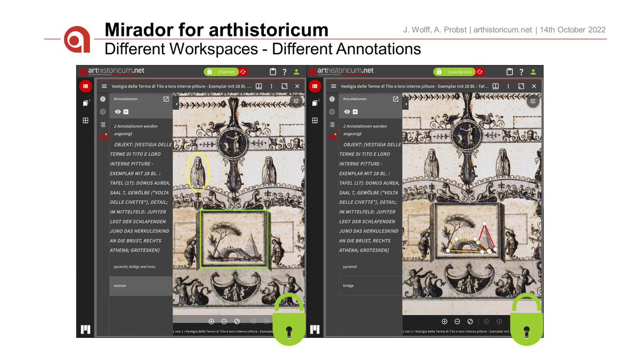Change view type icon in left window

pos(259,86)
